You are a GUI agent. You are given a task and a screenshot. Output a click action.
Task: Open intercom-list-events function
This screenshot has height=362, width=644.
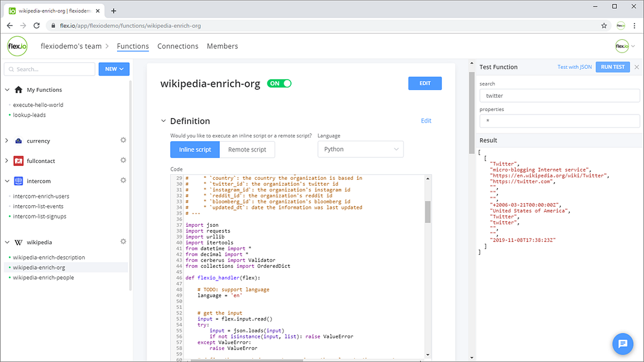click(x=38, y=206)
